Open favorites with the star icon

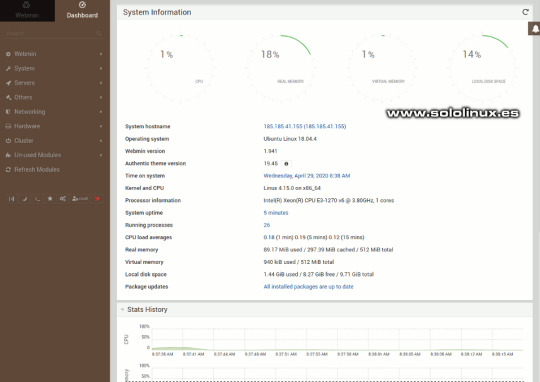pos(50,199)
